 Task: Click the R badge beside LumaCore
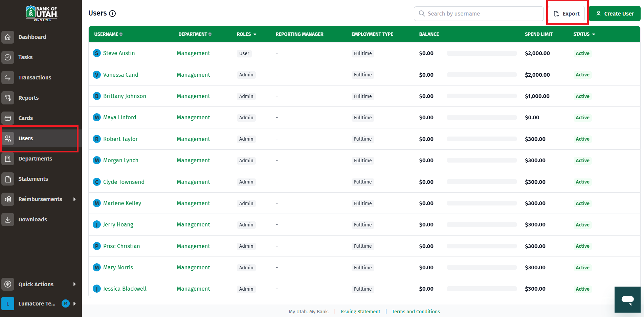click(66, 303)
